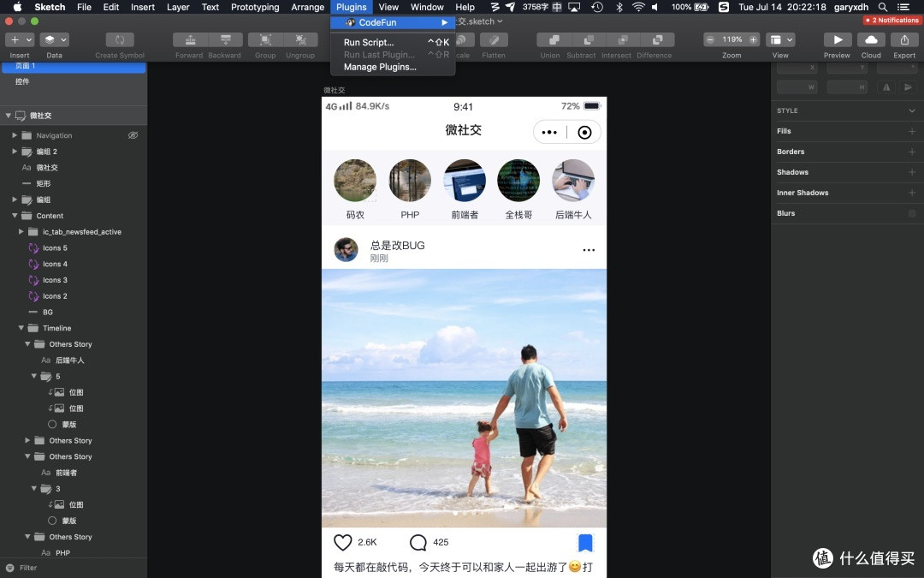Open the 2 Notifications badge
Viewport: 924px width, 578px height.
coord(891,20)
